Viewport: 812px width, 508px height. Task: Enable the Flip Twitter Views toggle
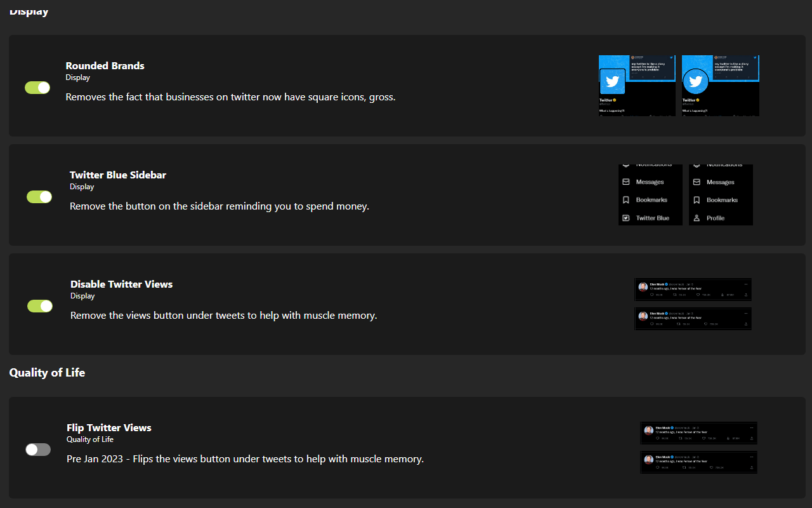(x=38, y=450)
